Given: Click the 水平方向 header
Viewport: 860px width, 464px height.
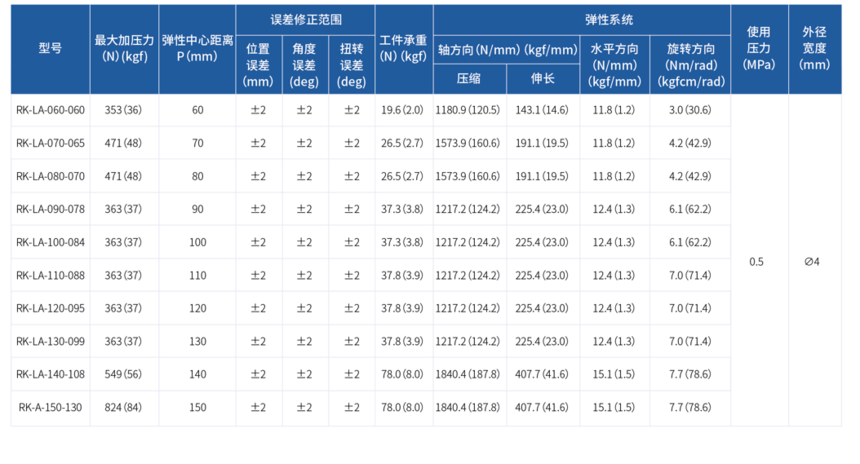Looking at the screenshot, I should click(x=614, y=65).
